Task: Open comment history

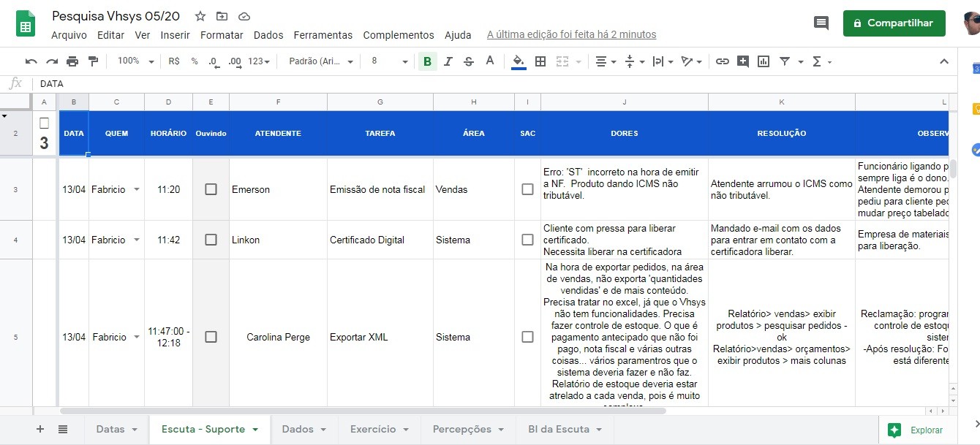Action: click(x=821, y=23)
